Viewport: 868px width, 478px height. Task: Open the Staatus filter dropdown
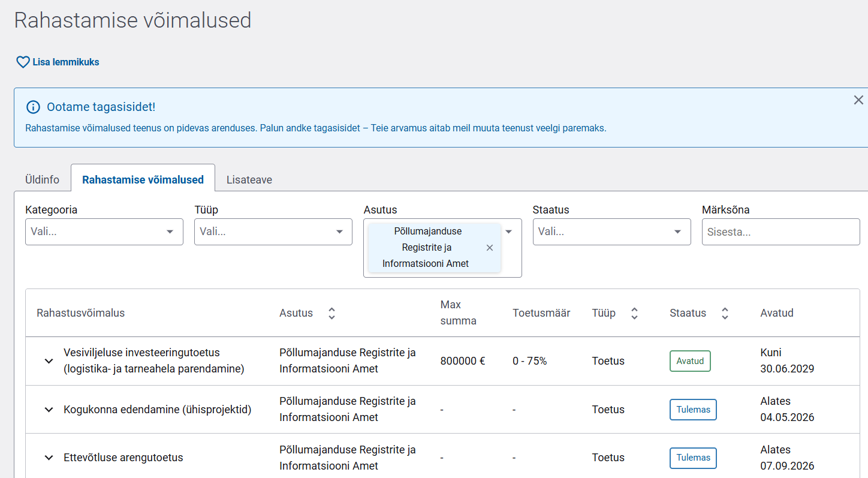pos(677,232)
